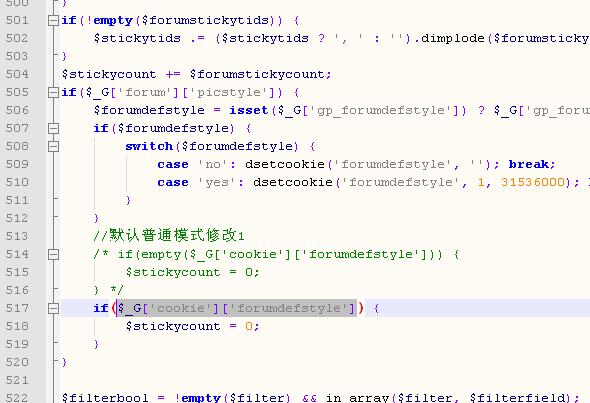This screenshot has width=590, height=403.
Task: Click the Chinese comment on line 513
Action: pos(169,236)
